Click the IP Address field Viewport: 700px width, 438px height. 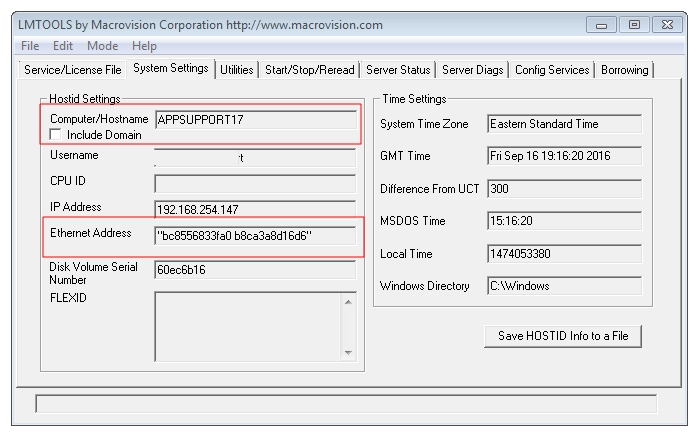coord(255,209)
